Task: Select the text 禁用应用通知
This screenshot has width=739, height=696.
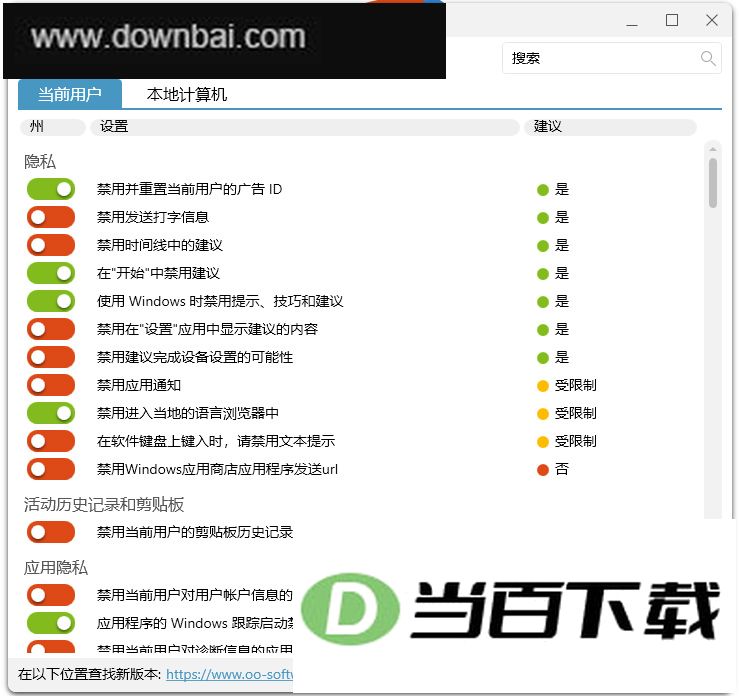Action: (139, 385)
